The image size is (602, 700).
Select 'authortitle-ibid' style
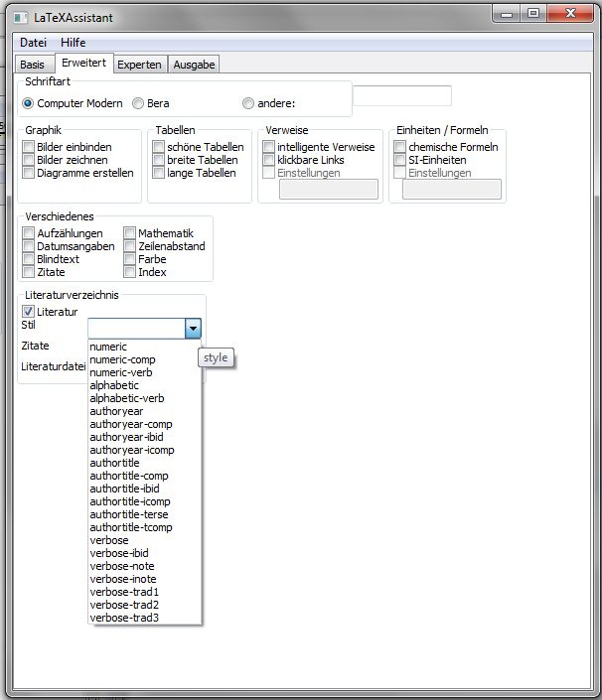tap(145, 489)
